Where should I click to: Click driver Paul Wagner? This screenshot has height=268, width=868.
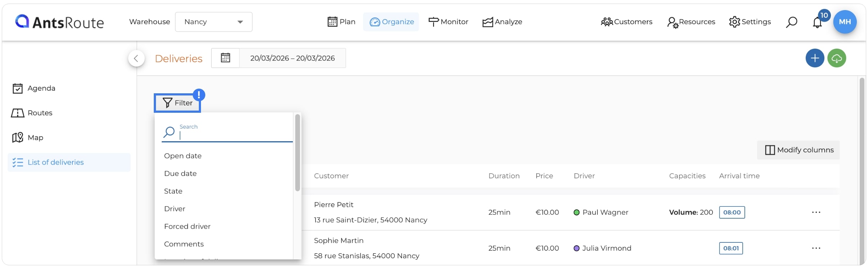[x=605, y=213]
